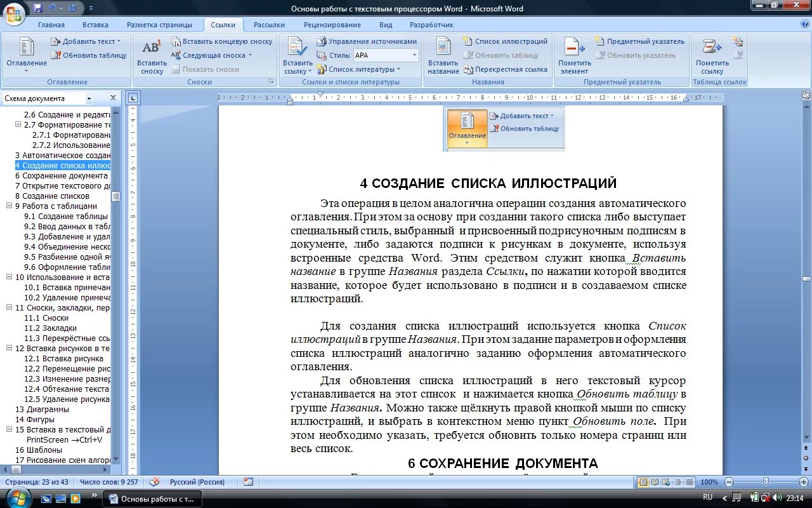Click Вставить концевую сноску
The image size is (812, 508).
(x=222, y=41)
